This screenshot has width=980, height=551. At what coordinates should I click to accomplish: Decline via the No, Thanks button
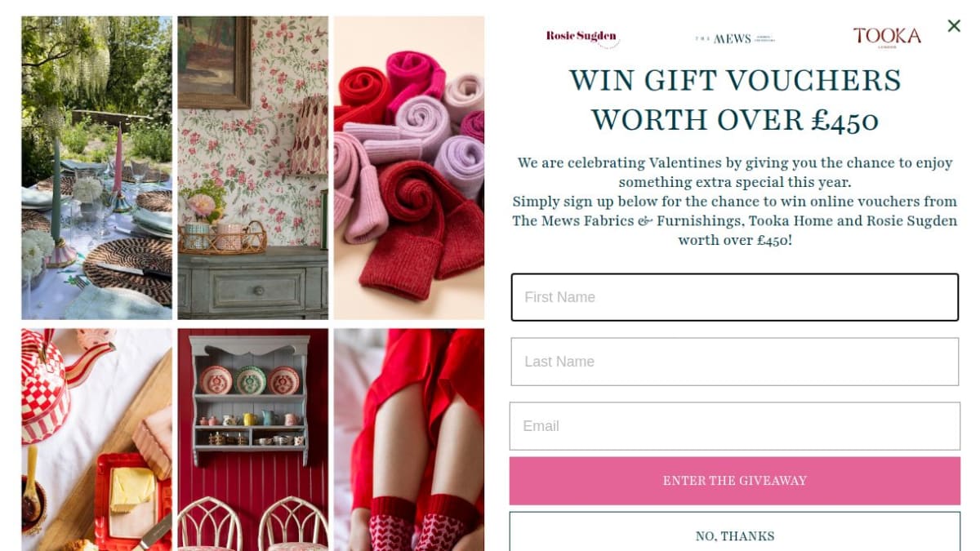(734, 532)
